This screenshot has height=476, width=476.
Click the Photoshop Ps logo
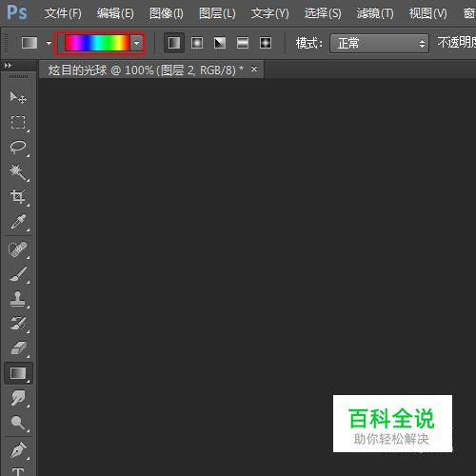coord(17,12)
